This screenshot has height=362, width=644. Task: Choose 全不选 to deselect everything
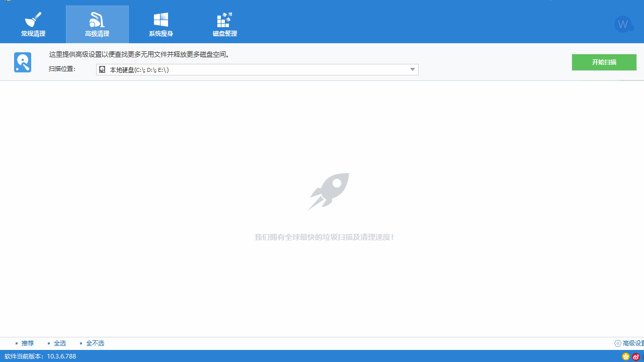(x=95, y=343)
